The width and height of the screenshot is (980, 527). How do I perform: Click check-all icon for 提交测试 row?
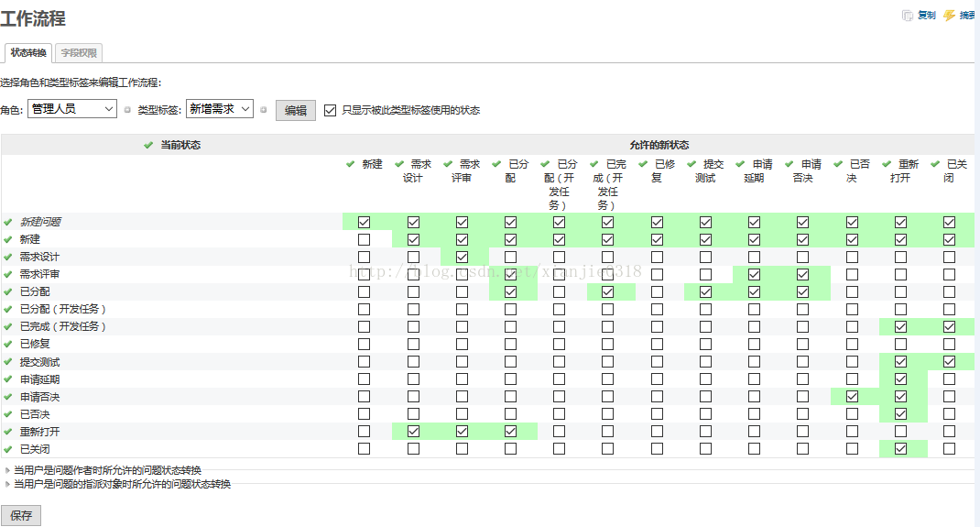click(x=8, y=362)
